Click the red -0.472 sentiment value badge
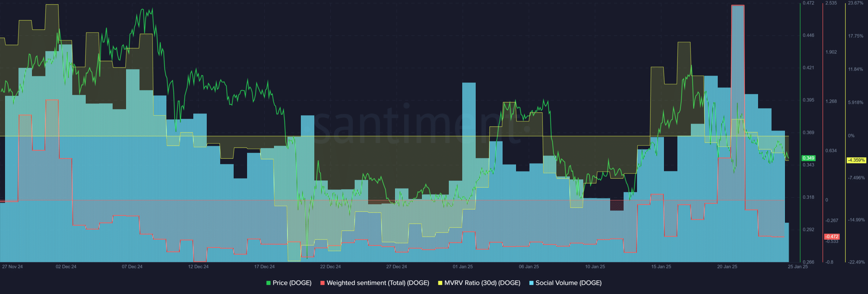 (832, 237)
